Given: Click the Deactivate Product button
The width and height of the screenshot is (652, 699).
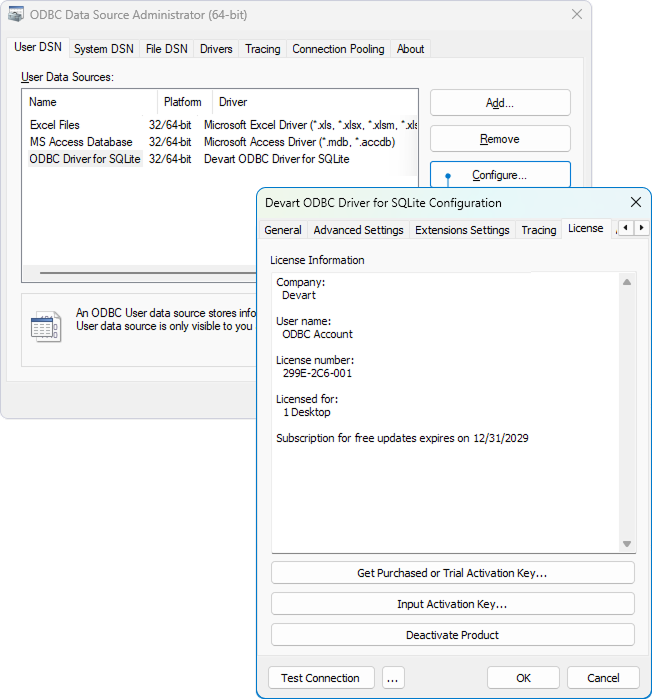Looking at the screenshot, I should 452,635.
